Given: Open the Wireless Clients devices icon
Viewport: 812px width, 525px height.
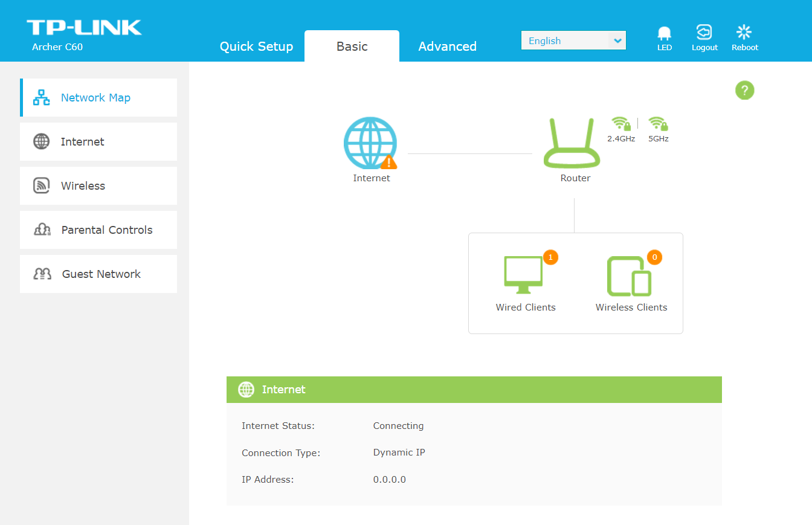Looking at the screenshot, I should coord(629,276).
